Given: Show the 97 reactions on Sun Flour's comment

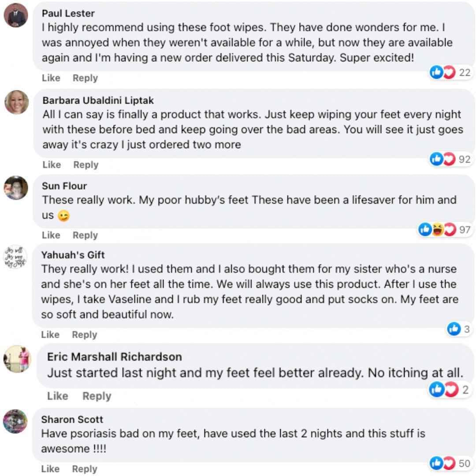Looking at the screenshot, I should click(444, 230).
